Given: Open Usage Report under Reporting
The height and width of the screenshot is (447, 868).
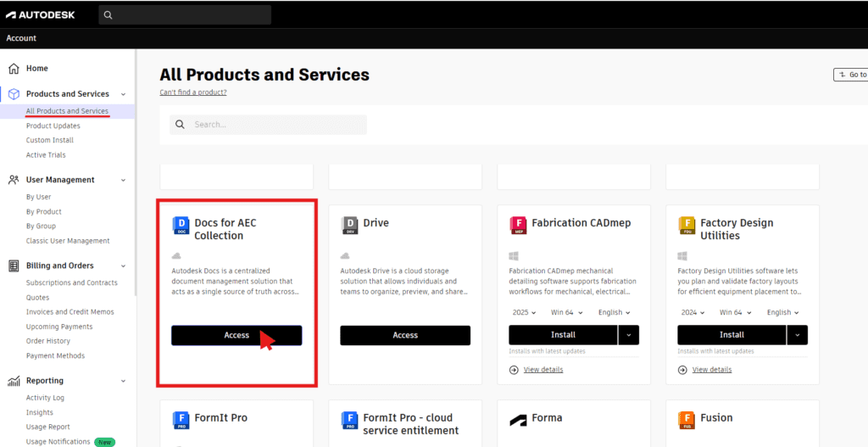Looking at the screenshot, I should (48, 427).
